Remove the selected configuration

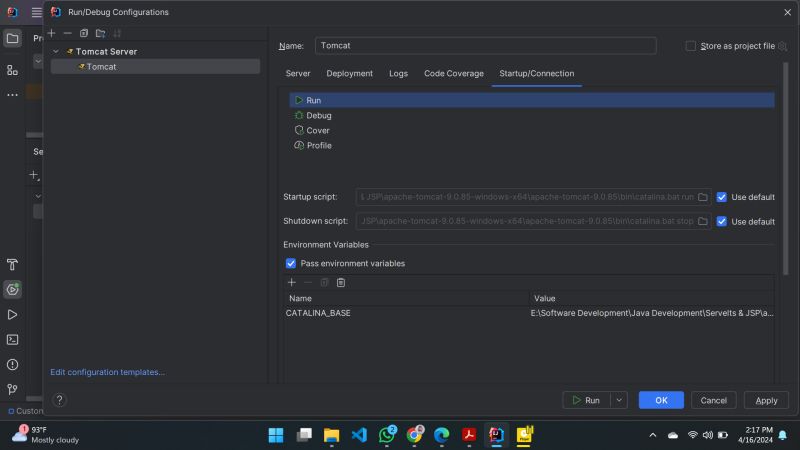coord(68,33)
